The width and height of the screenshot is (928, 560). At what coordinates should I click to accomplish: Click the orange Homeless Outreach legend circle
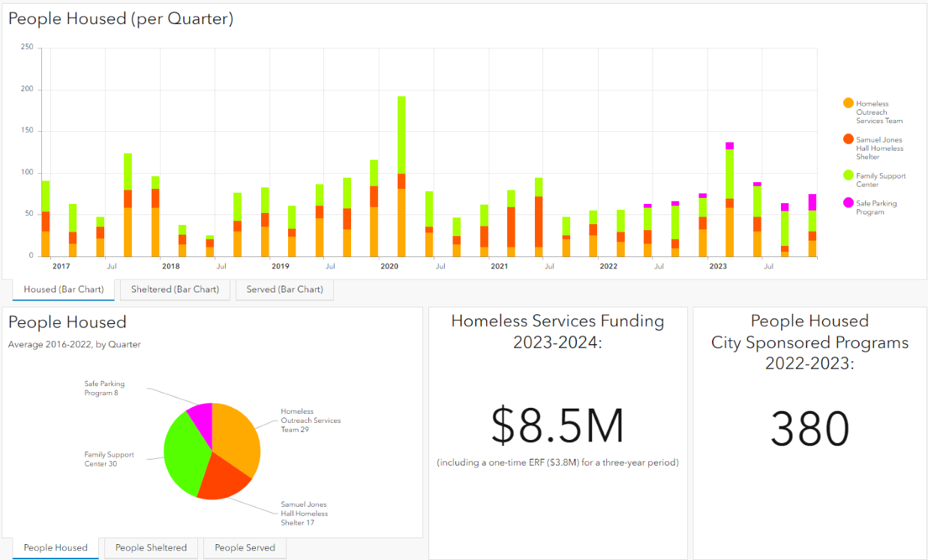pyautogui.click(x=848, y=103)
